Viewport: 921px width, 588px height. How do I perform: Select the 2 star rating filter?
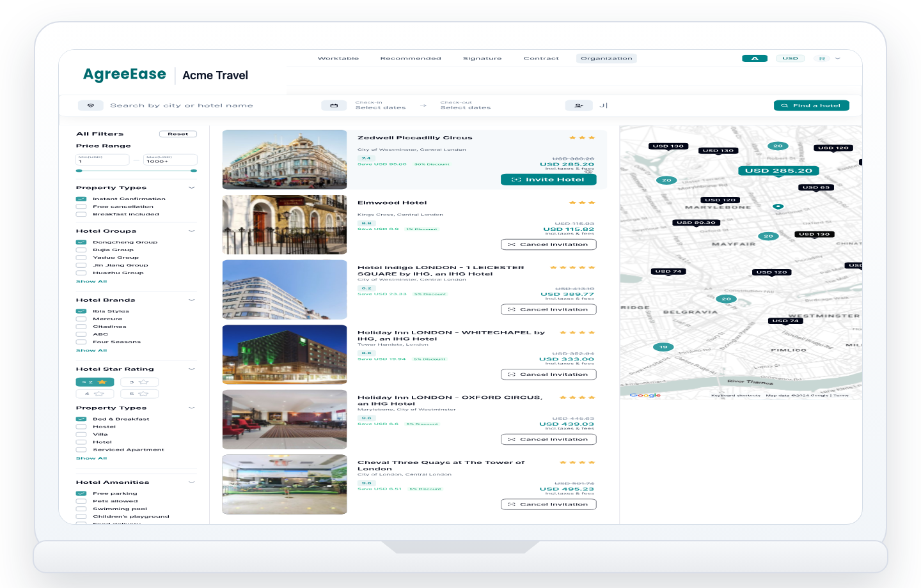coord(95,382)
